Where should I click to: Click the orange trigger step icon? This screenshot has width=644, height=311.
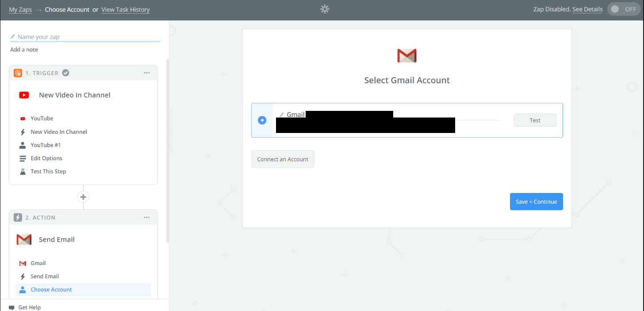tap(18, 73)
